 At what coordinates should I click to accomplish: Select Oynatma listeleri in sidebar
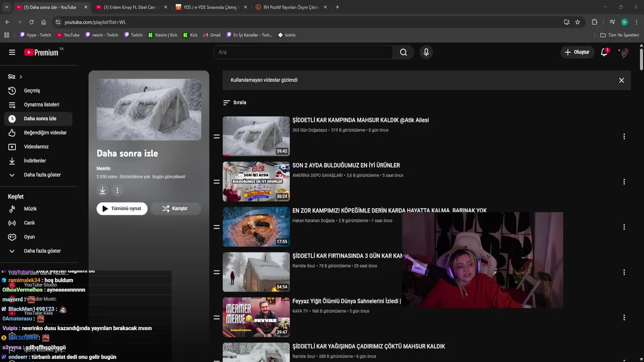coord(38,105)
